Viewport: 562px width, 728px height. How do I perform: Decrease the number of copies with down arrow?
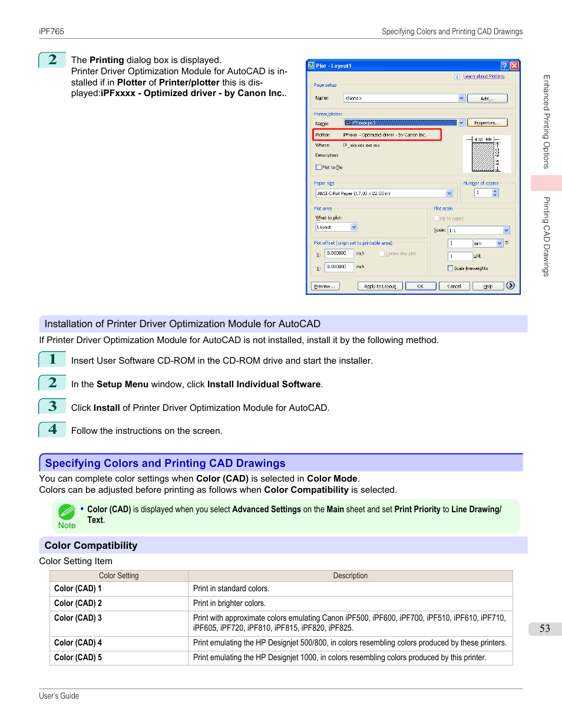pos(495,195)
